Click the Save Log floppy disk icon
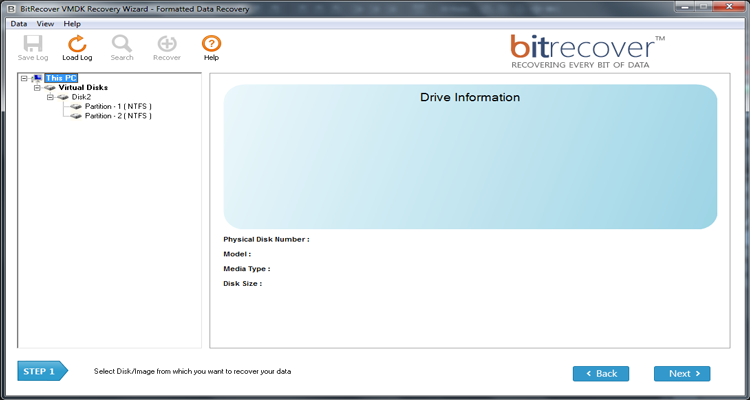750x400 pixels. point(33,44)
